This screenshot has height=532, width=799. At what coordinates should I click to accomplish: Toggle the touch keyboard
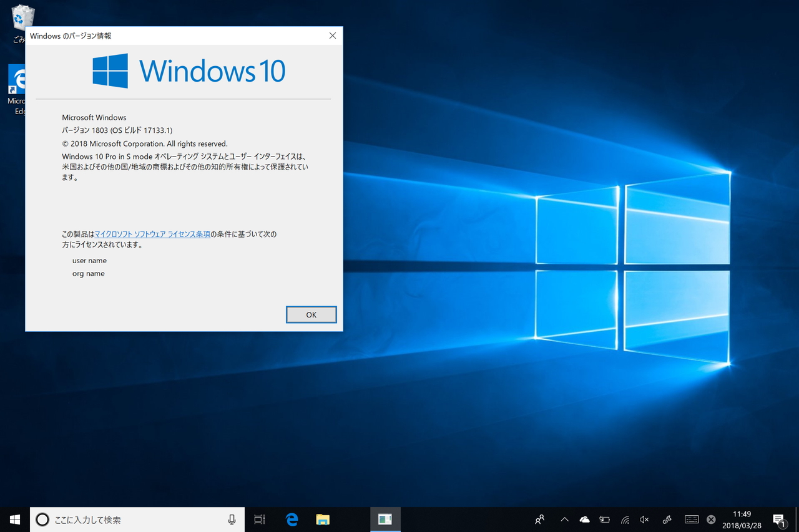point(691,519)
